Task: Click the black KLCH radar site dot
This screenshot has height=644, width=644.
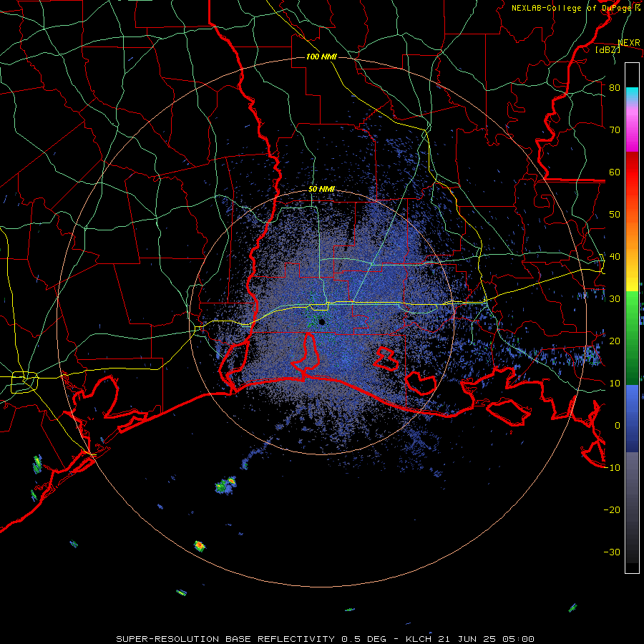Action: click(322, 322)
